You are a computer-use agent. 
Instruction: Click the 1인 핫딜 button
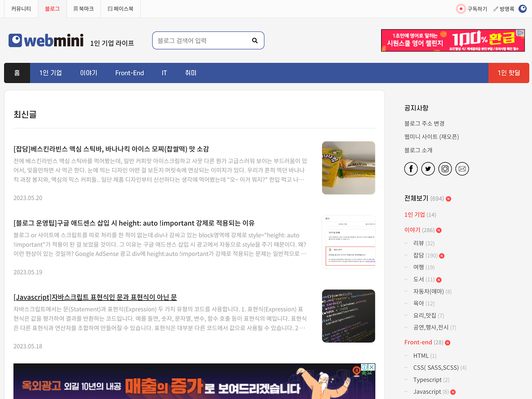click(509, 73)
